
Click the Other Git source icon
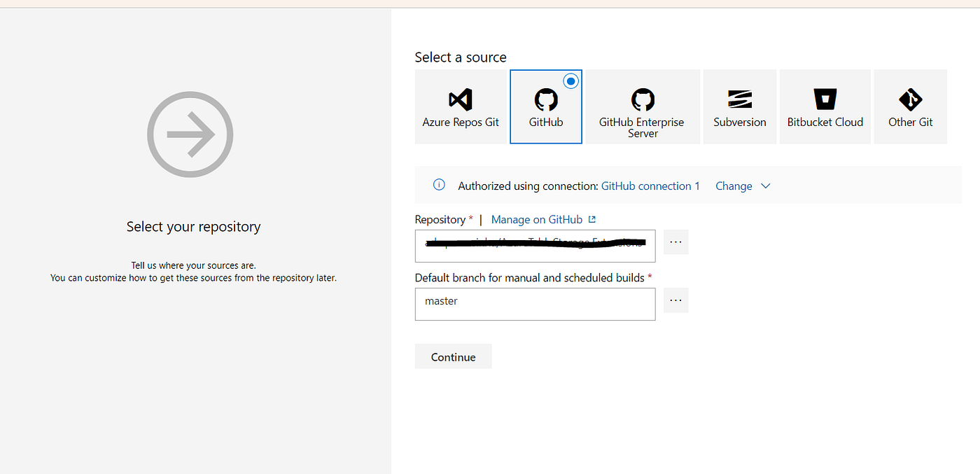[x=910, y=98]
